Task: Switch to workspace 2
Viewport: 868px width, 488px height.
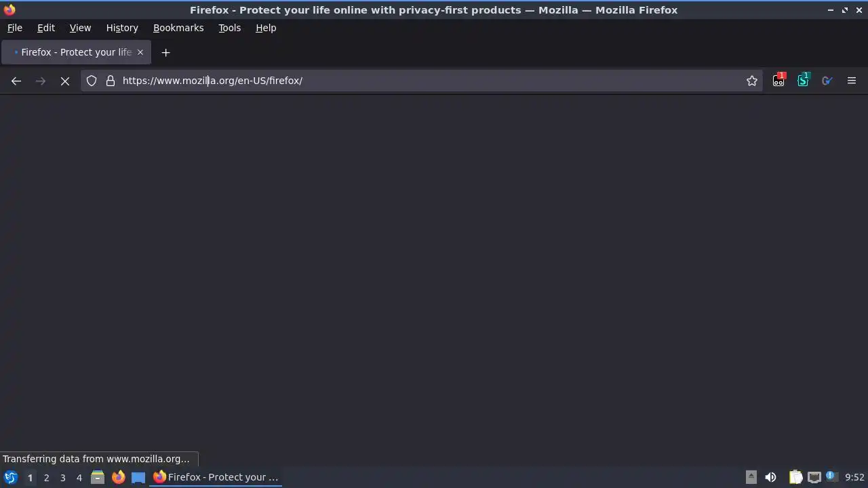Action: pyautogui.click(x=46, y=477)
